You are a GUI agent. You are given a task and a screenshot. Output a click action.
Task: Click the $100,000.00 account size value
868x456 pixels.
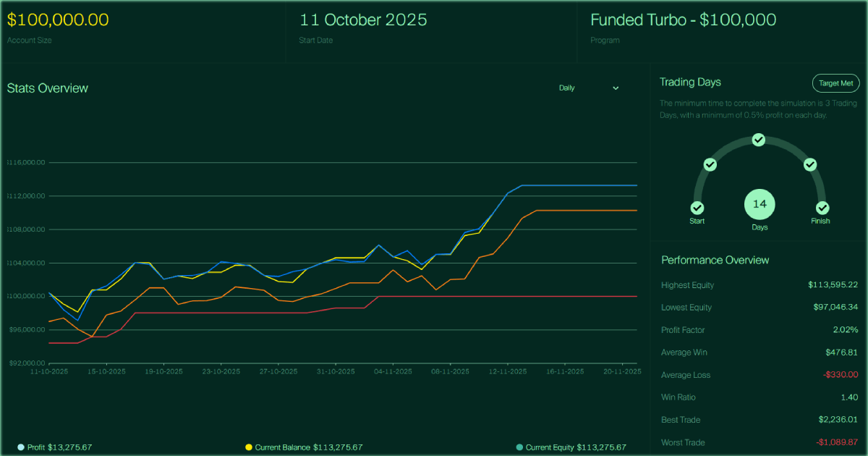(x=58, y=20)
